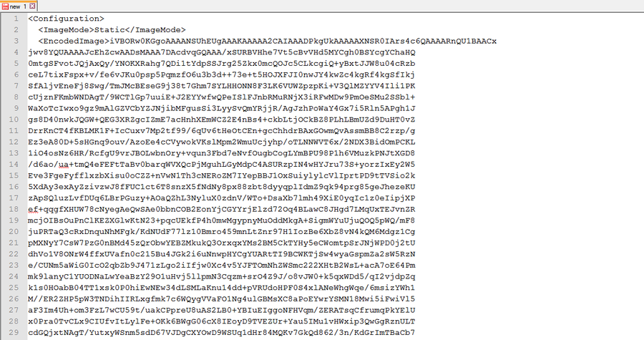Click line number 22 in the margin

14,254
